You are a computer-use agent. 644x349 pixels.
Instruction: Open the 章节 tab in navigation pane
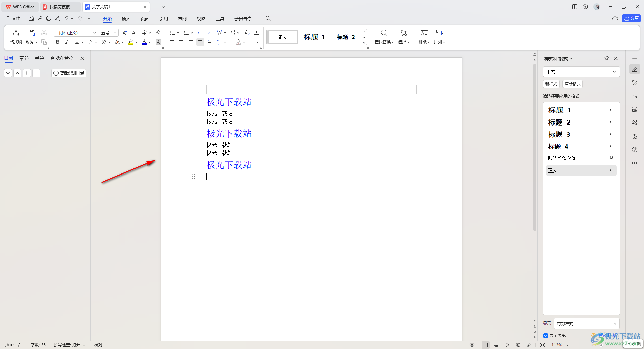tap(24, 58)
